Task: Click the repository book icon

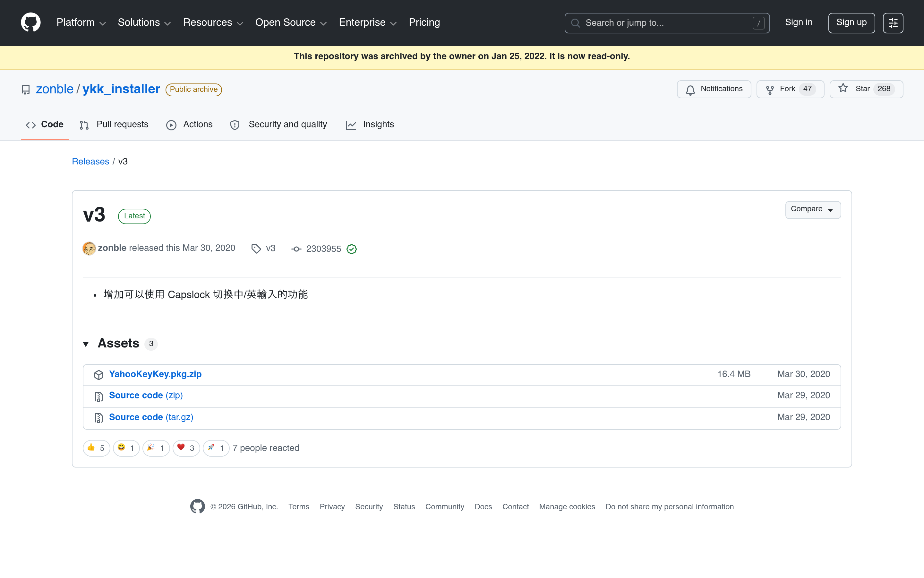Action: coord(26,90)
